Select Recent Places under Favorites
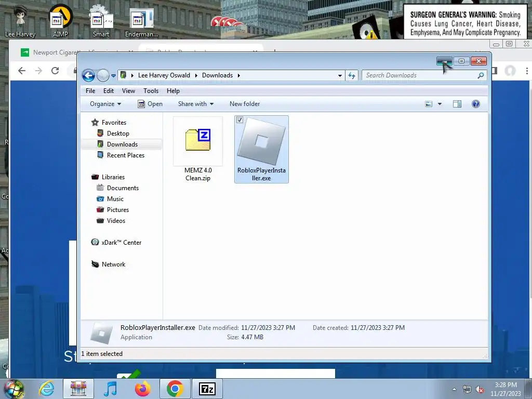The width and height of the screenshot is (532, 399). (121, 155)
